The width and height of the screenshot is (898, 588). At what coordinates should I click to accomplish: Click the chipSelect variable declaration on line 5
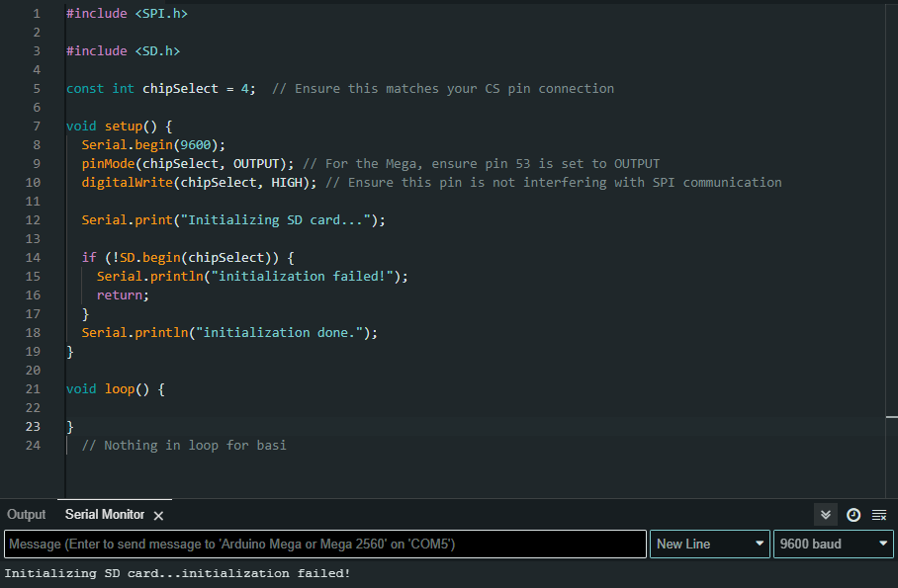(x=180, y=89)
